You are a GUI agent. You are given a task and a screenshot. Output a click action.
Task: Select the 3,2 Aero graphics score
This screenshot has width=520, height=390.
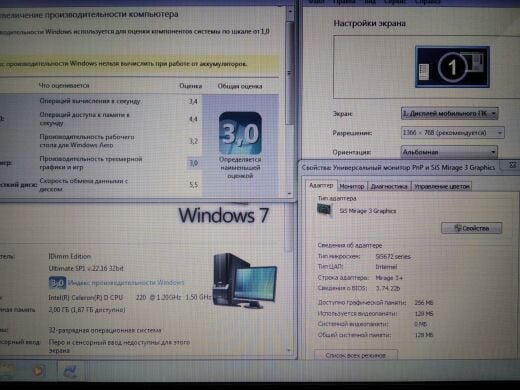point(194,141)
